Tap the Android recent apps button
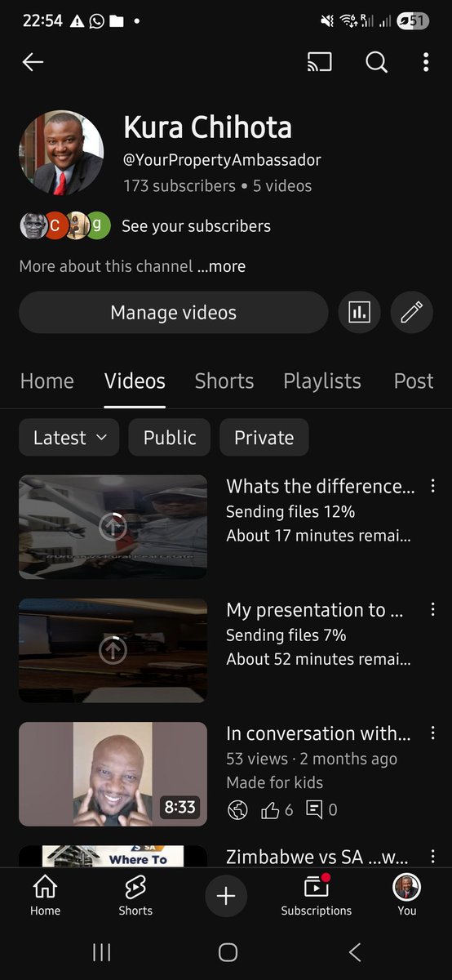 [101, 952]
